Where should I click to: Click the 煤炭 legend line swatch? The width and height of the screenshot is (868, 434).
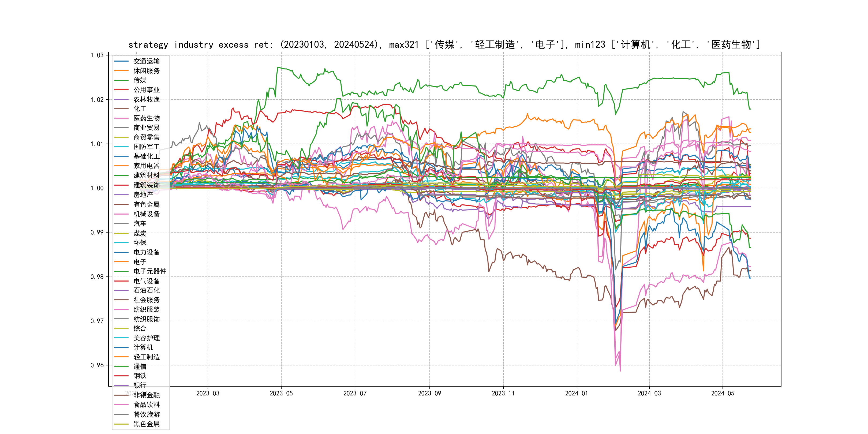[121, 233]
